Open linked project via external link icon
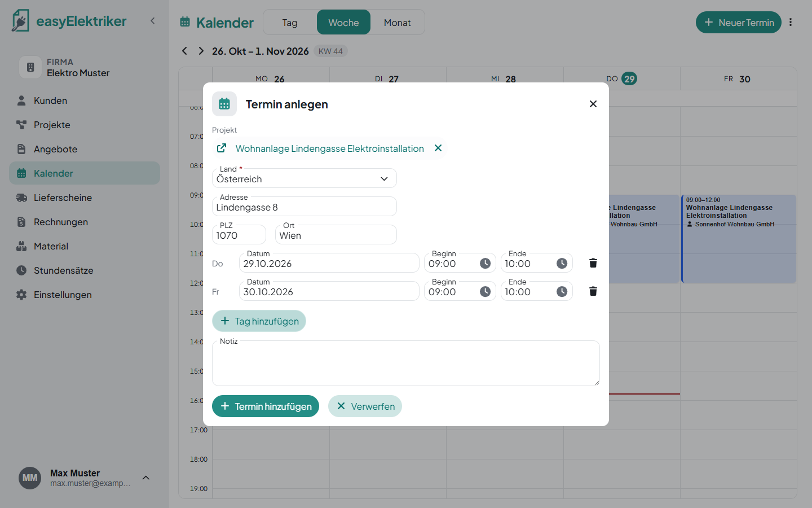 point(222,148)
